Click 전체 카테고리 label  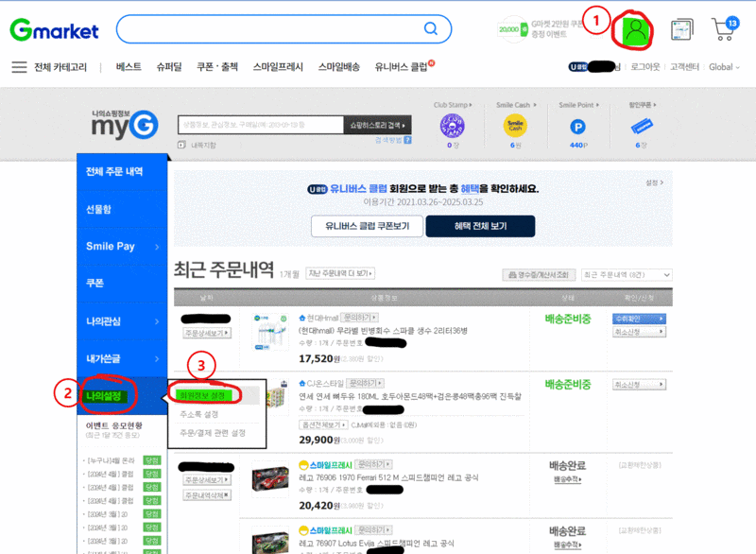coord(60,67)
